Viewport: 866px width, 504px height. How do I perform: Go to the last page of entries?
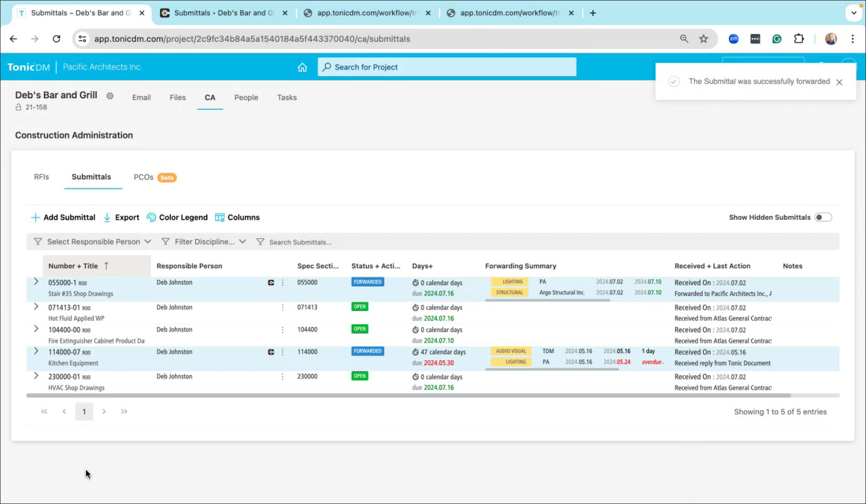point(124,411)
